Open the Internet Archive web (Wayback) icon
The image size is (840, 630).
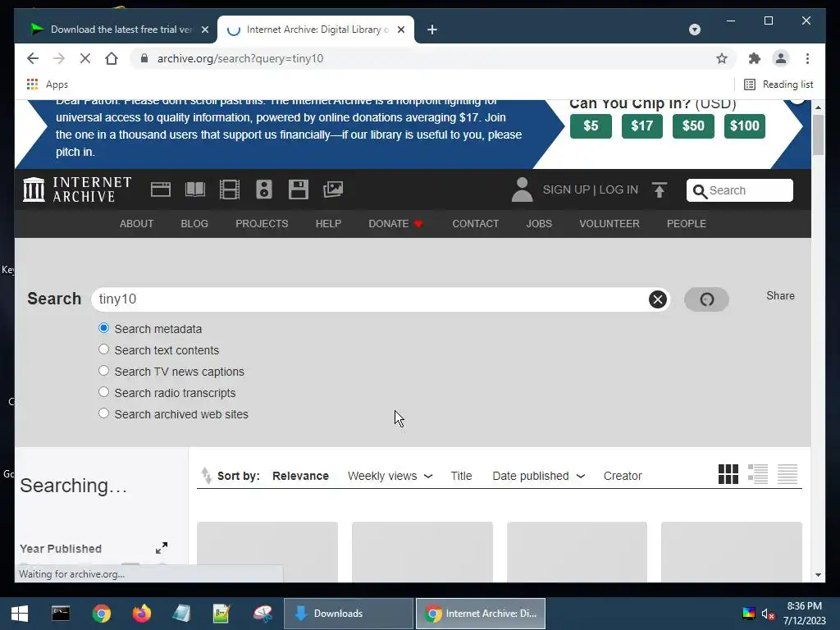[161, 189]
